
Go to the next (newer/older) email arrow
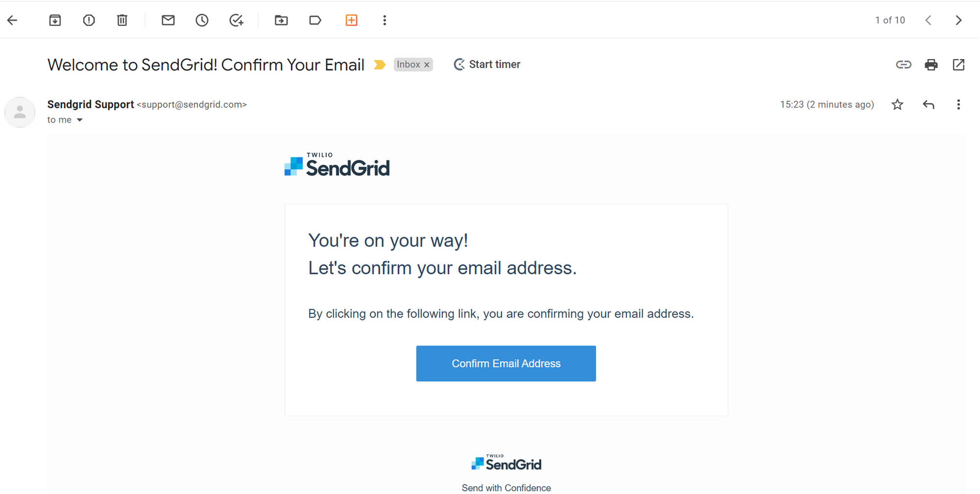(x=958, y=20)
